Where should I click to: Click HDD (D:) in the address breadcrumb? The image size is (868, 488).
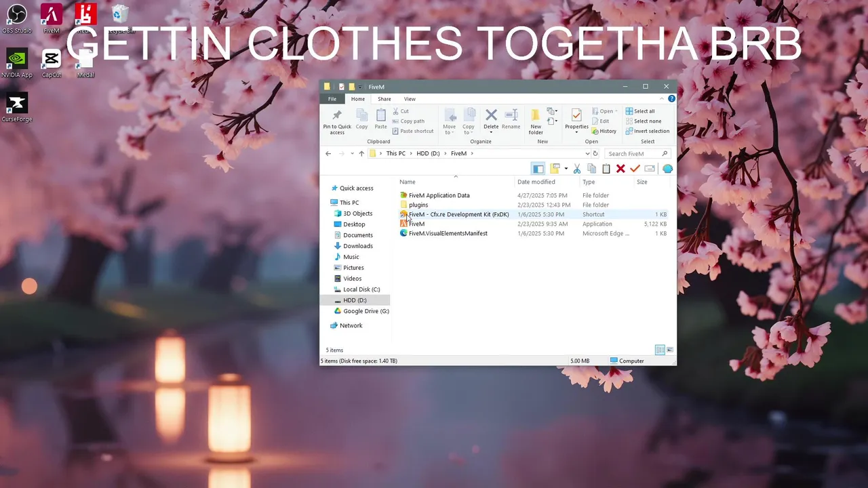[x=428, y=154]
